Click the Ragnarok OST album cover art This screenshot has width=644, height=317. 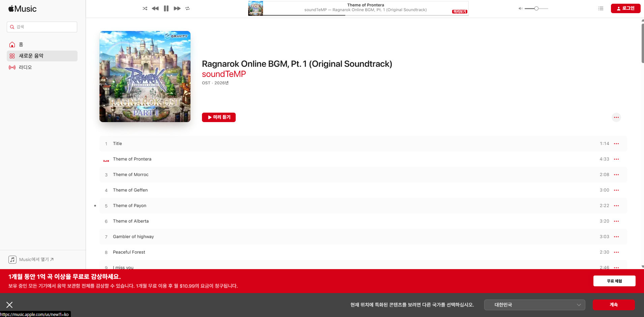coord(145,77)
